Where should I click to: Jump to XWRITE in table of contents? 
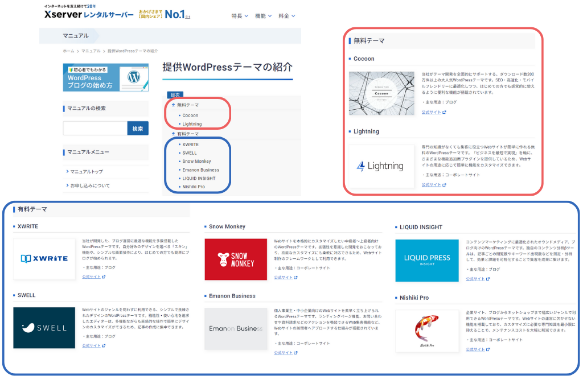(190, 145)
